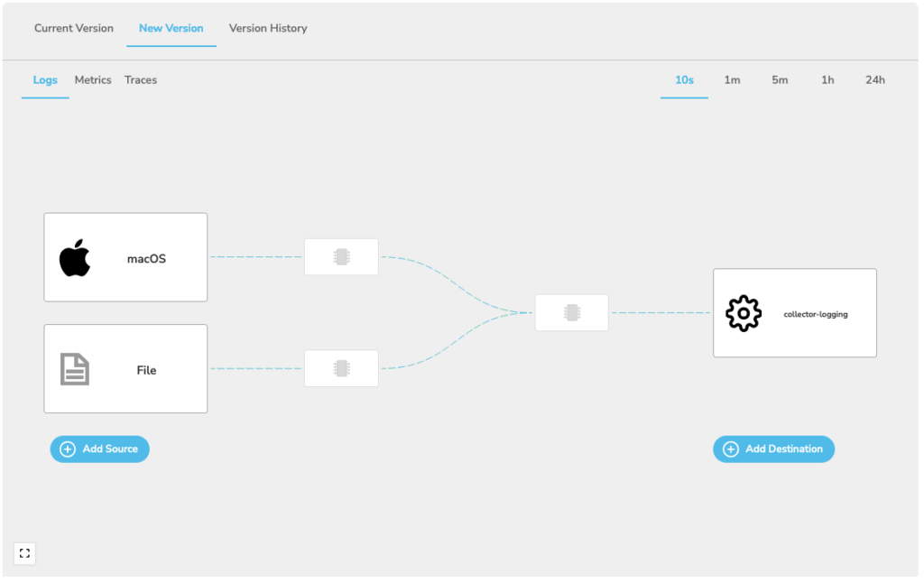The image size is (924, 583).
Task: Click the plus icon inside Add Source button
Action: tap(67, 449)
